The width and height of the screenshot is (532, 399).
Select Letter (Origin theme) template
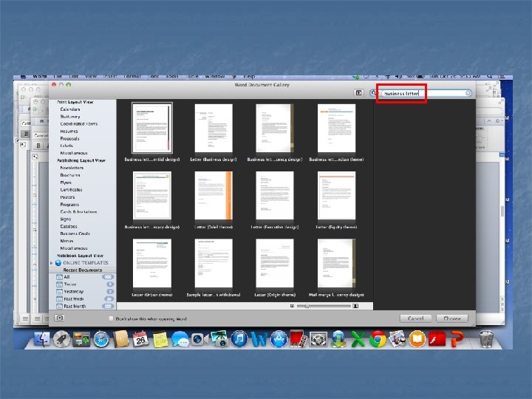coord(274,263)
